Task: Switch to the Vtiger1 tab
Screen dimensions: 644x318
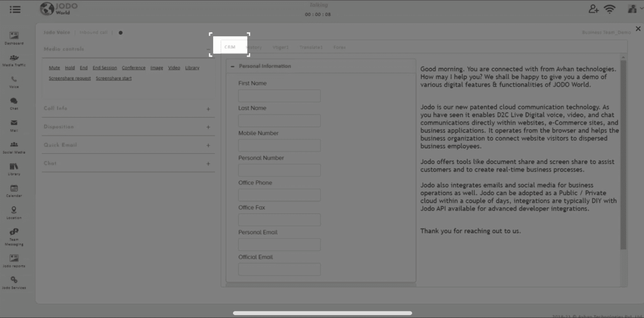Action: [x=281, y=47]
